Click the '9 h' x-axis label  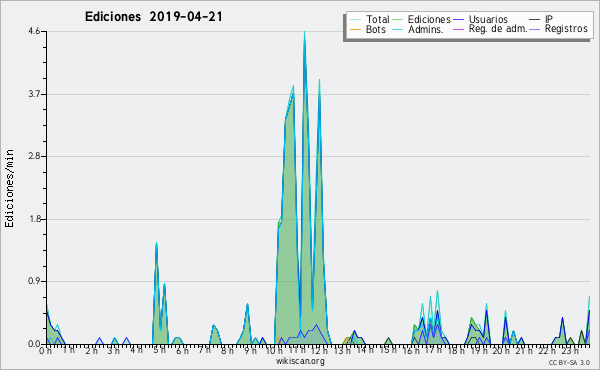tap(250, 351)
